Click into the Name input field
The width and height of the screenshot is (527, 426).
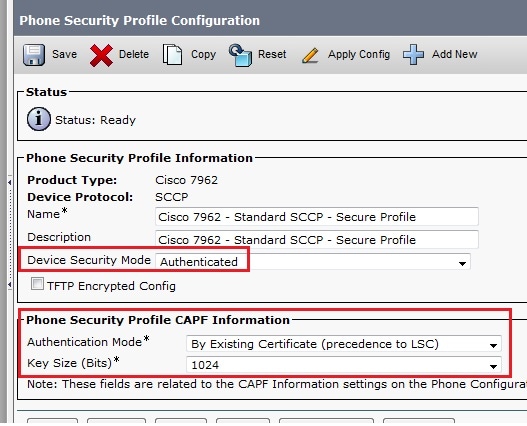tap(317, 217)
